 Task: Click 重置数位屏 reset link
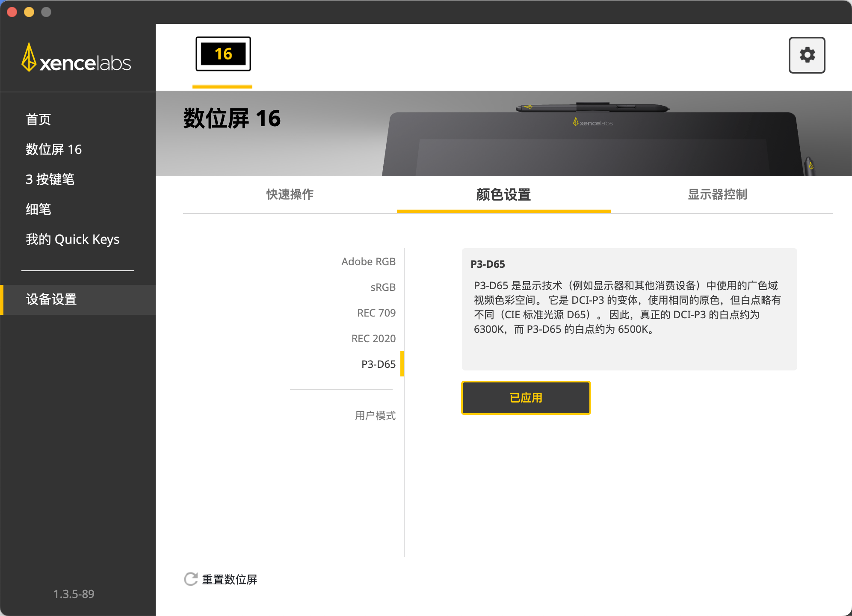point(229,579)
